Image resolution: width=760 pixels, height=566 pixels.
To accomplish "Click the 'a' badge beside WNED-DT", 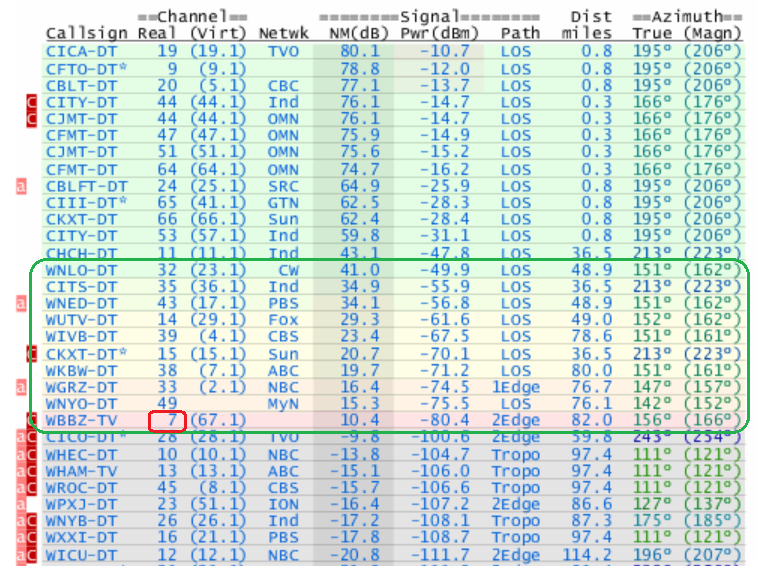I will coord(21,303).
